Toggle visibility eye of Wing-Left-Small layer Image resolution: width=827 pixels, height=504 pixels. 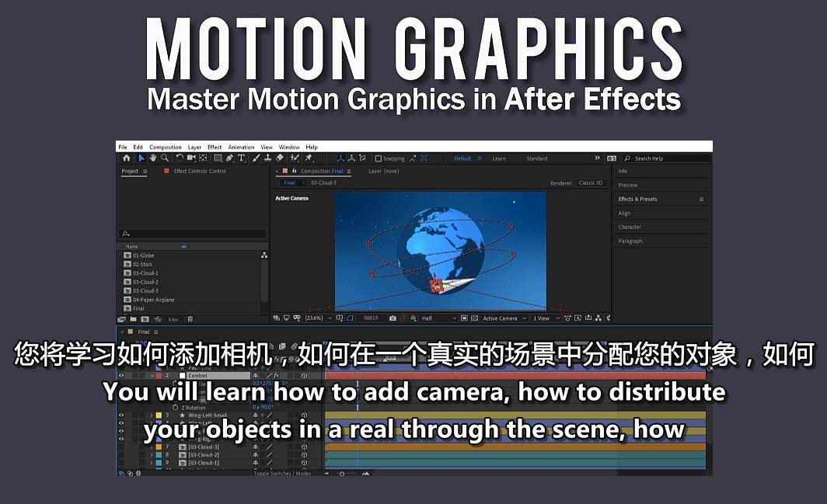[x=121, y=415]
